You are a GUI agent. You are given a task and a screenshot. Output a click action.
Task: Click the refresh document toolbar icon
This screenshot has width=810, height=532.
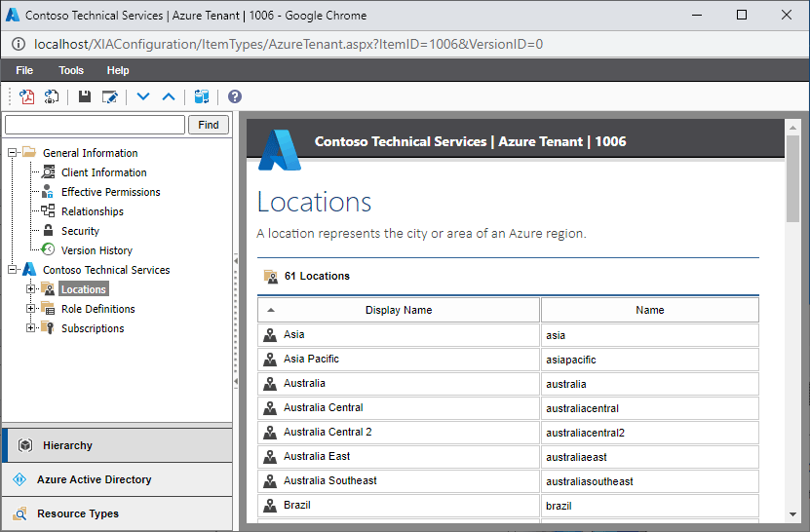tap(51, 96)
